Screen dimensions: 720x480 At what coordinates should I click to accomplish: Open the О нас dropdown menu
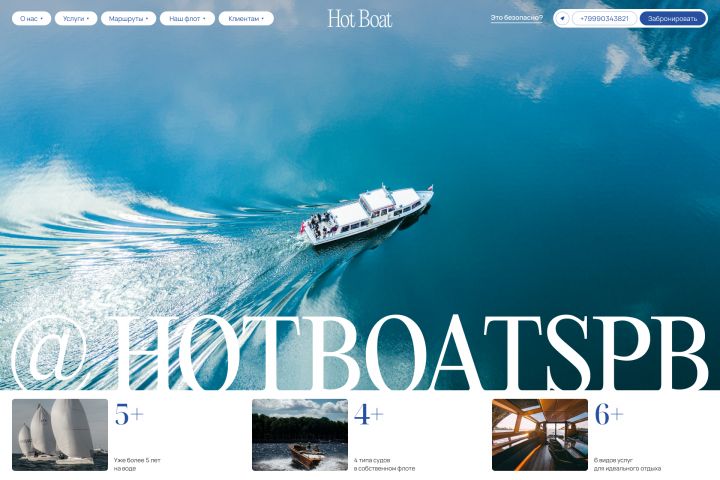pyautogui.click(x=31, y=19)
